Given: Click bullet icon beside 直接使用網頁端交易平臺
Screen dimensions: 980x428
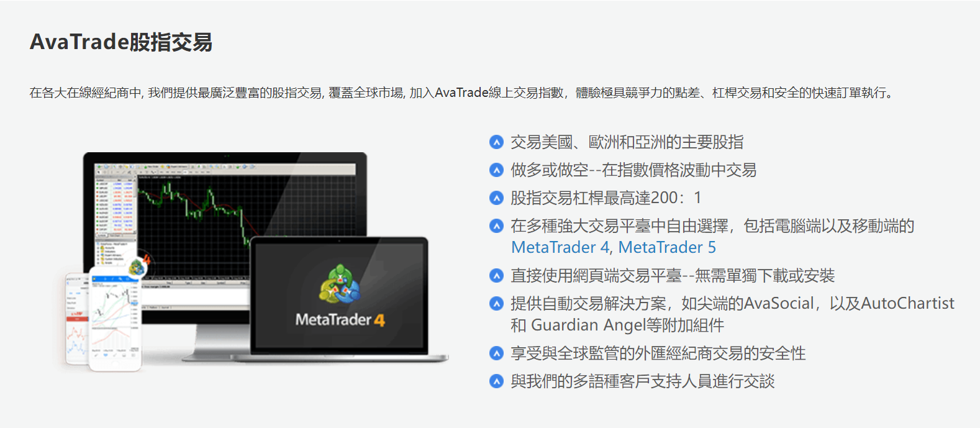Looking at the screenshot, I should (x=496, y=276).
